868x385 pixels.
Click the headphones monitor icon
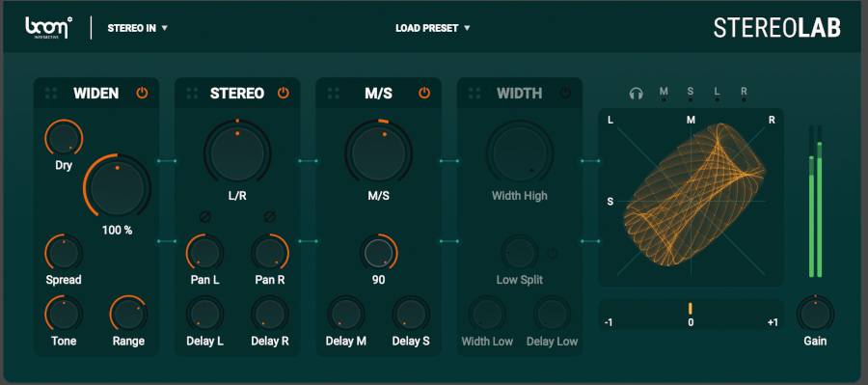point(637,93)
